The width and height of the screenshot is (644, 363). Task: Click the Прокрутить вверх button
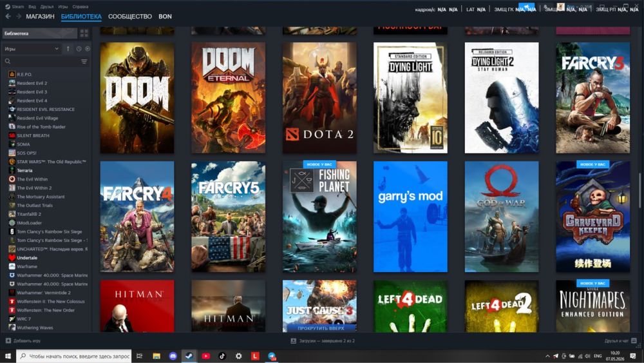(321, 328)
